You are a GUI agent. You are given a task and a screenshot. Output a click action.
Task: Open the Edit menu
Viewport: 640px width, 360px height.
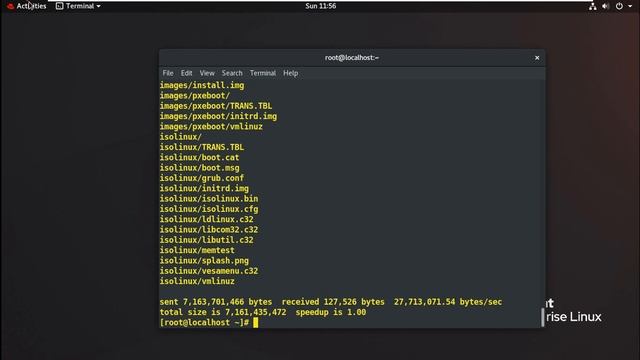(187, 73)
